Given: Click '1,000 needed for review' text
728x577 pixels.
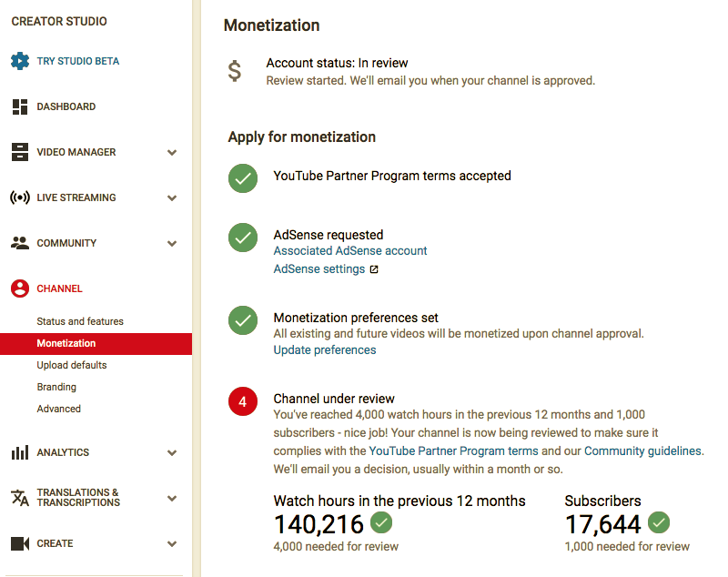Looking at the screenshot, I should 627,546.
